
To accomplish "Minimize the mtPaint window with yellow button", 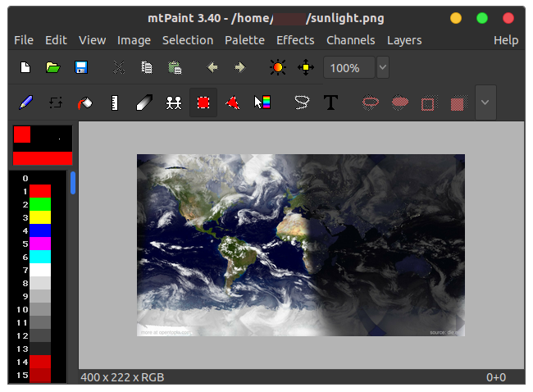I will (x=456, y=18).
